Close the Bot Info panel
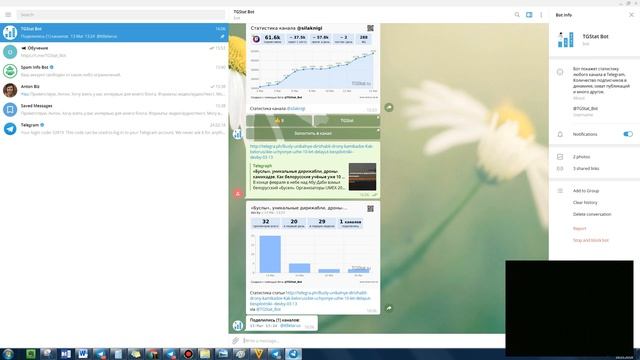 point(631,15)
